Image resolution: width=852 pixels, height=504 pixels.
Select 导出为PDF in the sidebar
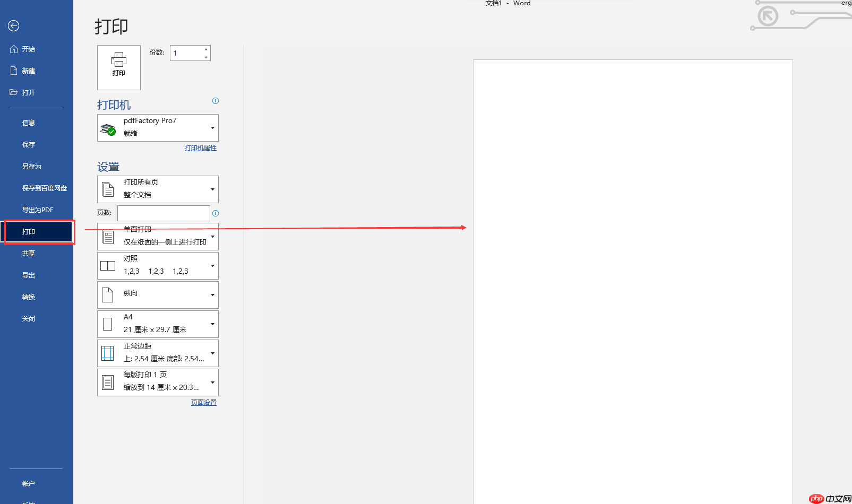point(37,210)
